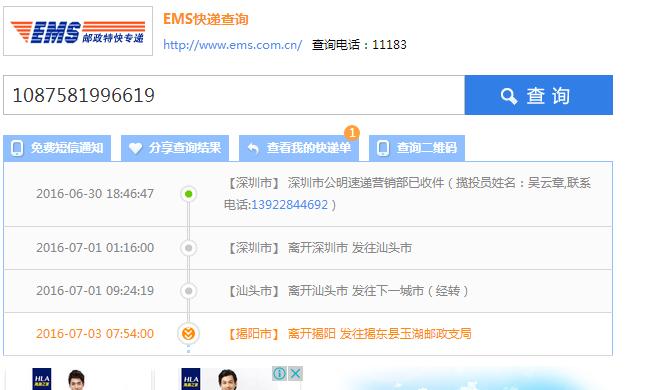
Task: Click the timestamp 2016-07-03 07:54:00
Action: click(x=95, y=333)
